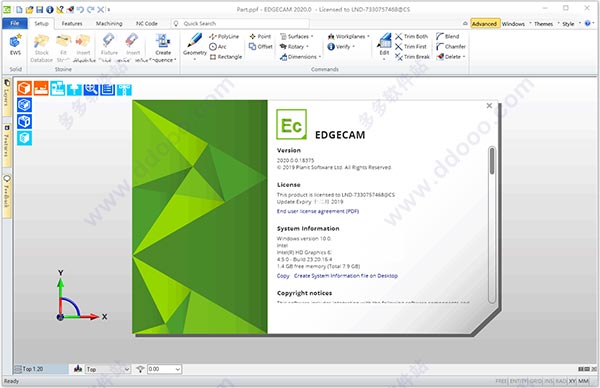The width and height of the screenshot is (600, 388).
Task: Click the top blue cube view icon on left
Action: click(24, 105)
